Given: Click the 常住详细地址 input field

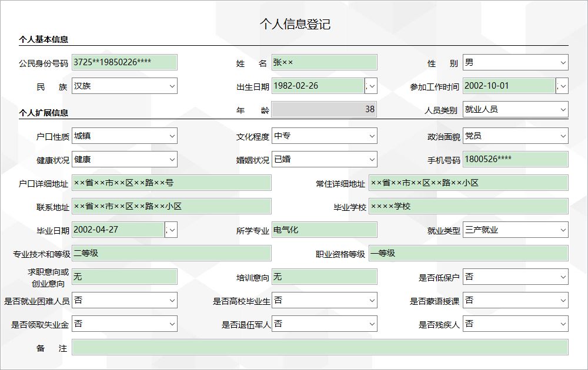Looking at the screenshot, I should 469,183.
